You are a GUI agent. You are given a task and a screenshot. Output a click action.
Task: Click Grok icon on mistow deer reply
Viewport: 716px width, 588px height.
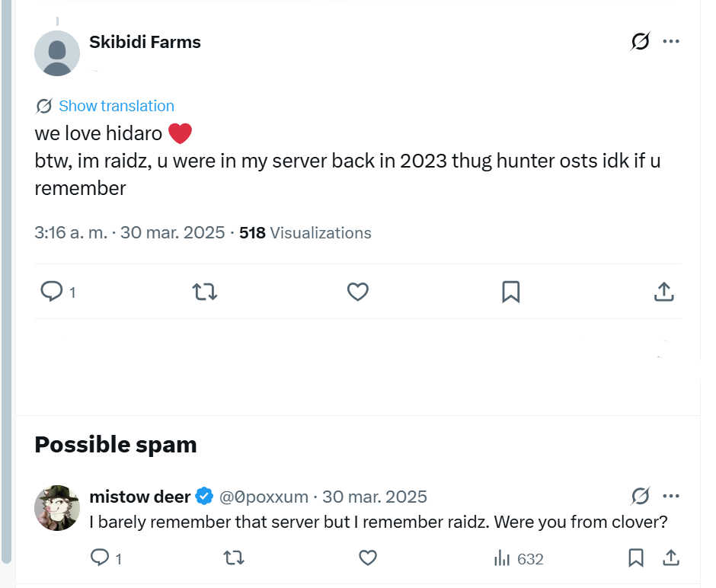tap(641, 497)
